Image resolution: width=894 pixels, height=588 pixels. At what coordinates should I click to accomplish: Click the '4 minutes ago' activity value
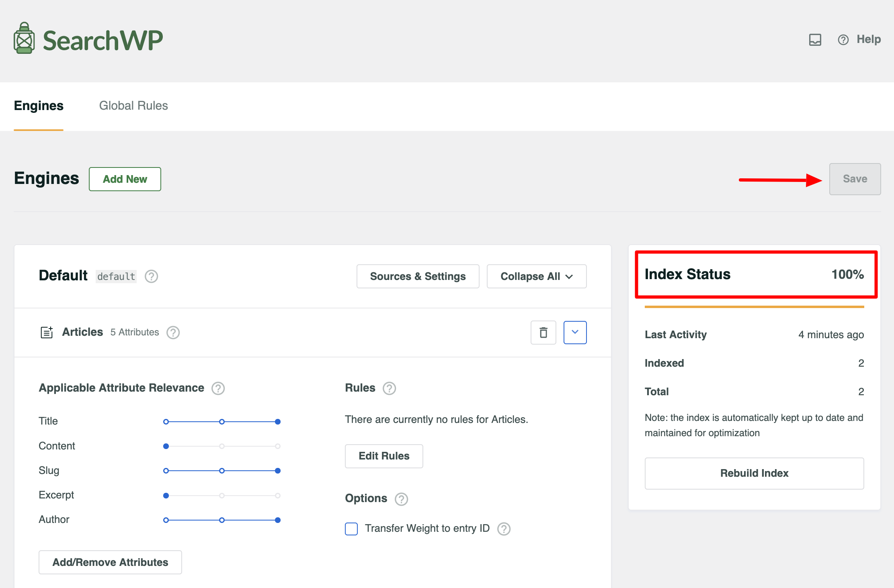tap(831, 335)
